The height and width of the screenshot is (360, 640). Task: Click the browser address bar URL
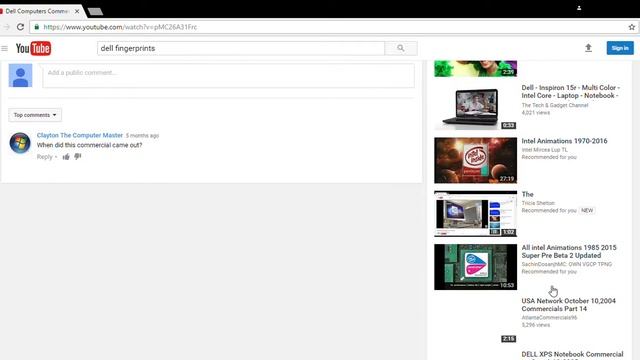120,27
